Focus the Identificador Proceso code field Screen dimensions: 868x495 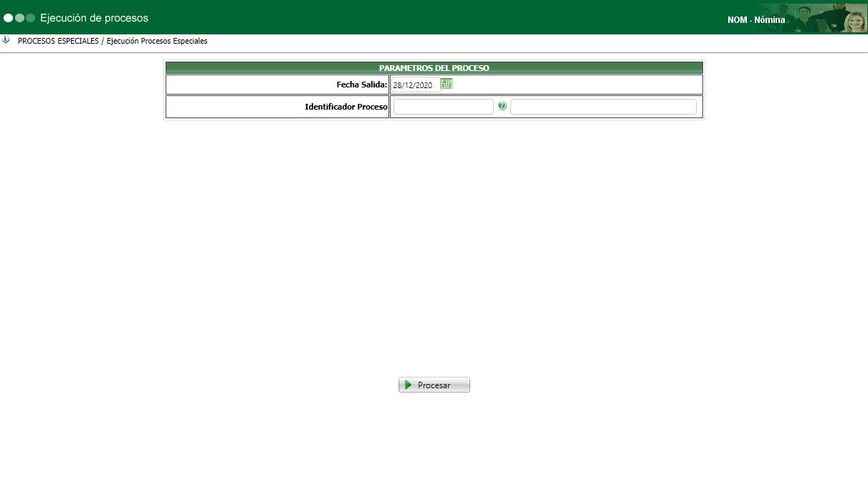[x=444, y=107]
